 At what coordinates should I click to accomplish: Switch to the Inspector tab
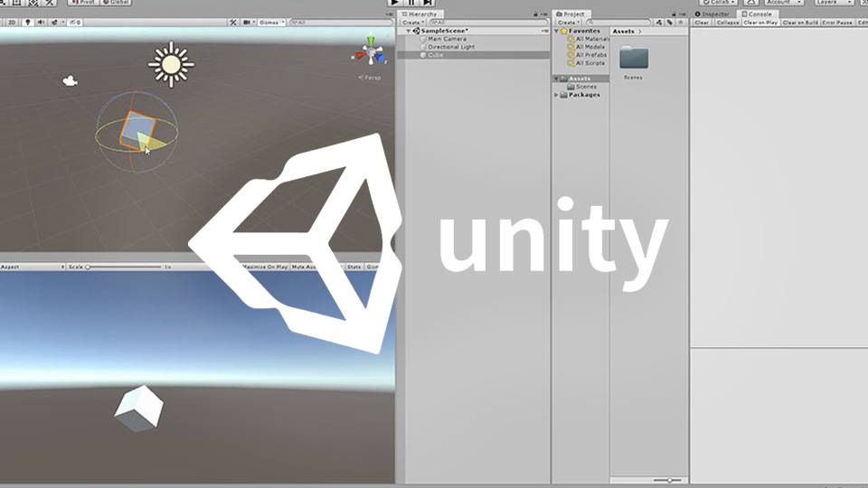click(x=712, y=14)
